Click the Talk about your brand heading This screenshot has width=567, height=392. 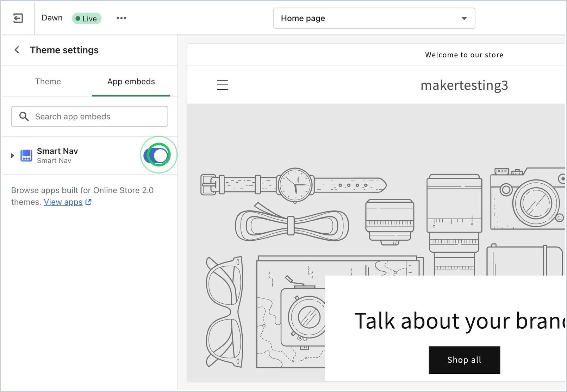click(x=460, y=321)
